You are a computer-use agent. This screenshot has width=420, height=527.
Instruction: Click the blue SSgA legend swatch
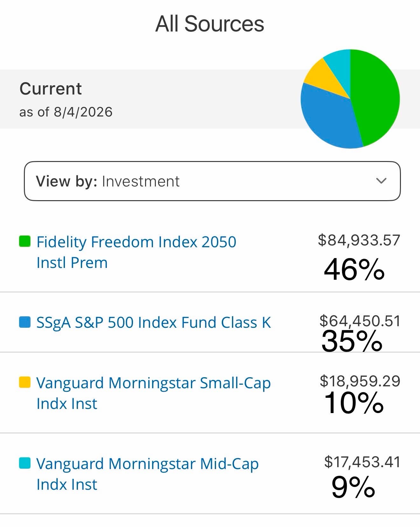25,322
